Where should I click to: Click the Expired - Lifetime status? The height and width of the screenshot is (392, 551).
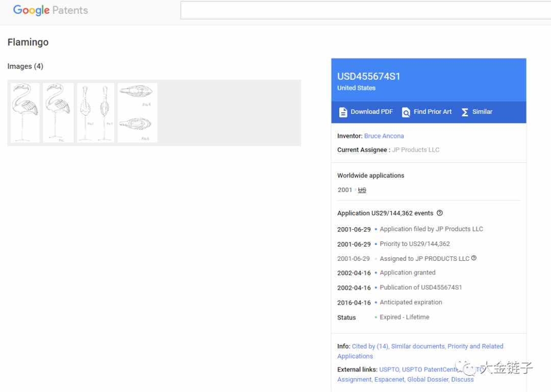coord(405,317)
